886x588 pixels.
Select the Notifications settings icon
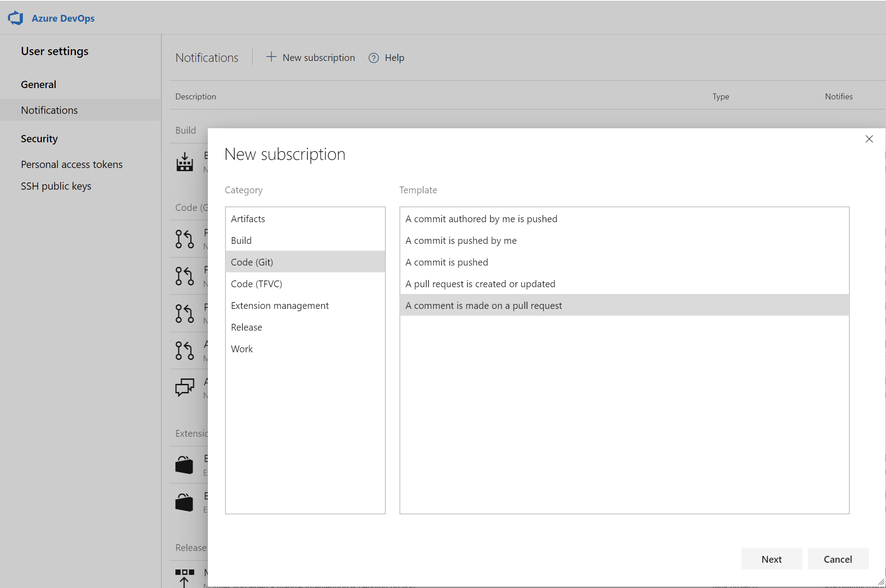coord(49,110)
